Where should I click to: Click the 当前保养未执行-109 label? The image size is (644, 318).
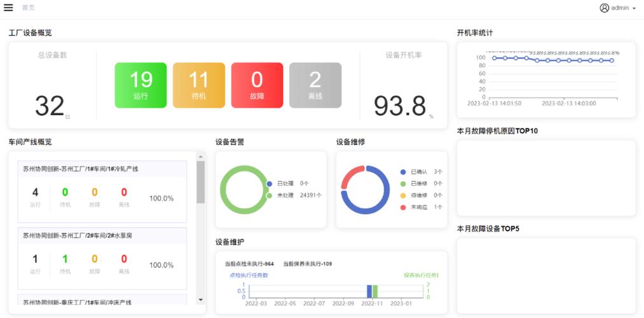coord(308,264)
